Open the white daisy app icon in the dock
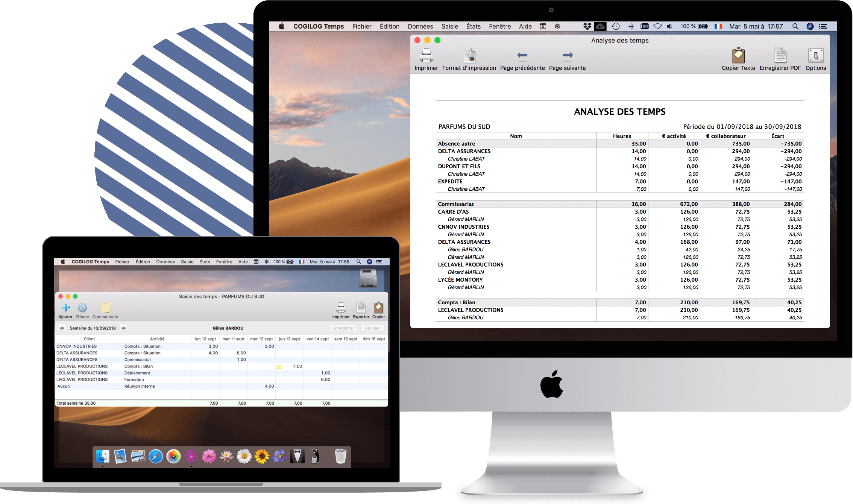This screenshot has height=504, width=853. point(244,456)
